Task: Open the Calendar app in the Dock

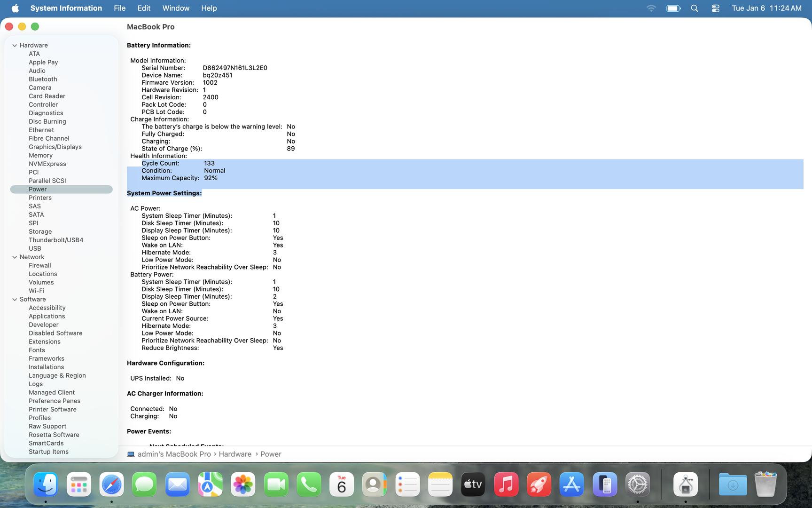Action: (x=342, y=484)
